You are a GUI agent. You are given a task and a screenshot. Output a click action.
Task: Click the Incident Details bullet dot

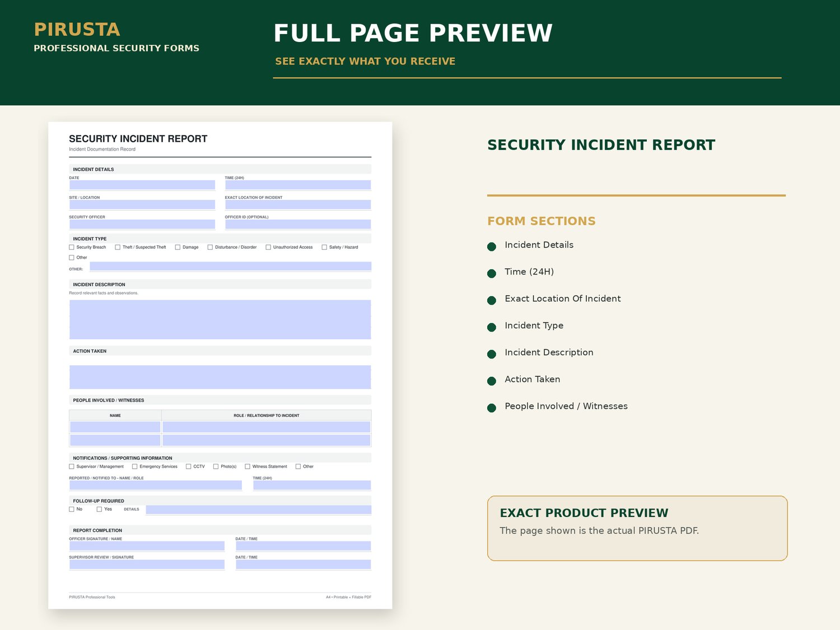[492, 246]
